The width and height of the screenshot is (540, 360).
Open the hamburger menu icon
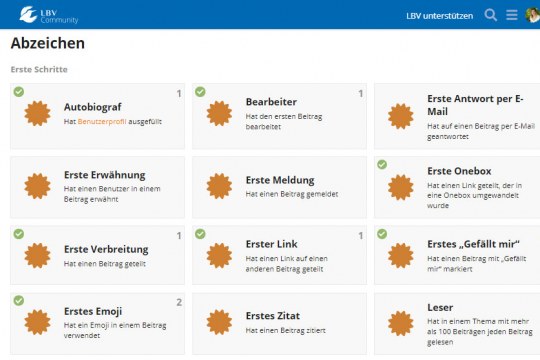(512, 15)
